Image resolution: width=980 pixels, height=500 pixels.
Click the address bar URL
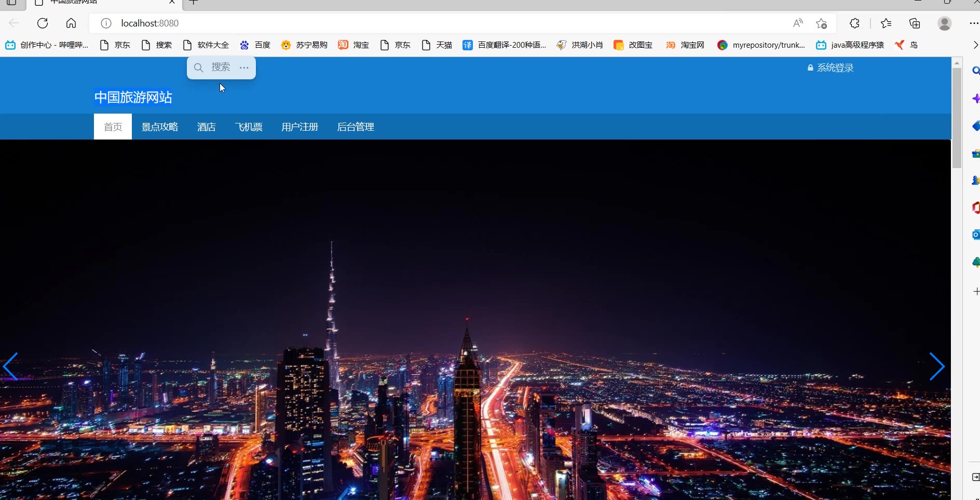tap(149, 23)
